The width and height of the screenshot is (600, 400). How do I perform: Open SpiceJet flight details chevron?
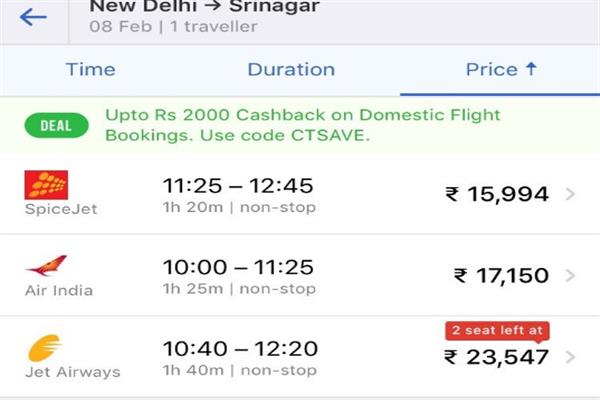tap(570, 194)
